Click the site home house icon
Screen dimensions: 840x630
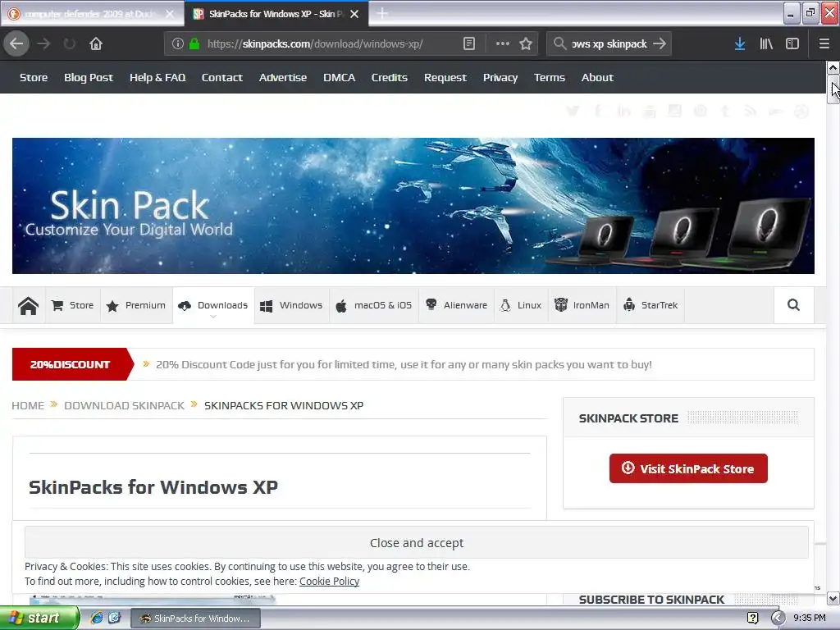tap(29, 305)
